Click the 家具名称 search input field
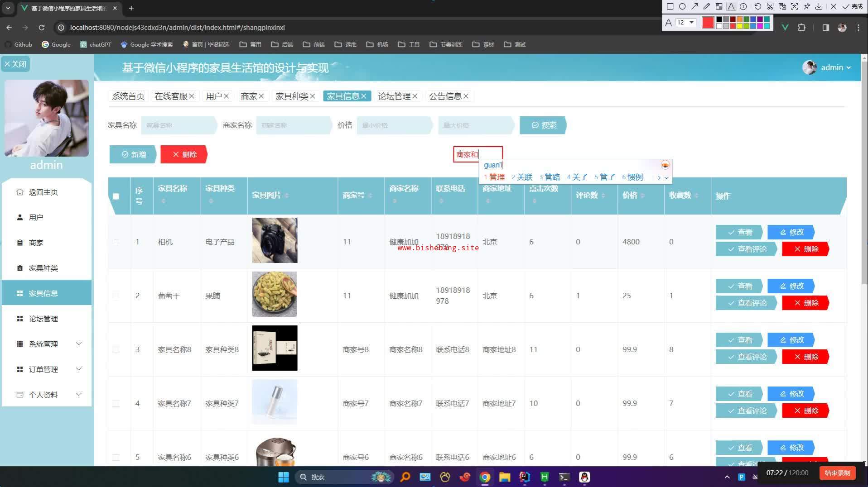Image resolution: width=868 pixels, height=487 pixels. point(179,125)
